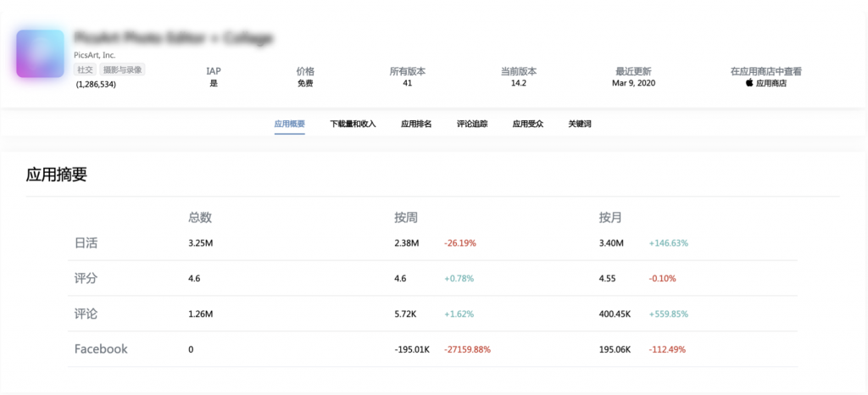Click the 价格 value 免费

(x=305, y=84)
